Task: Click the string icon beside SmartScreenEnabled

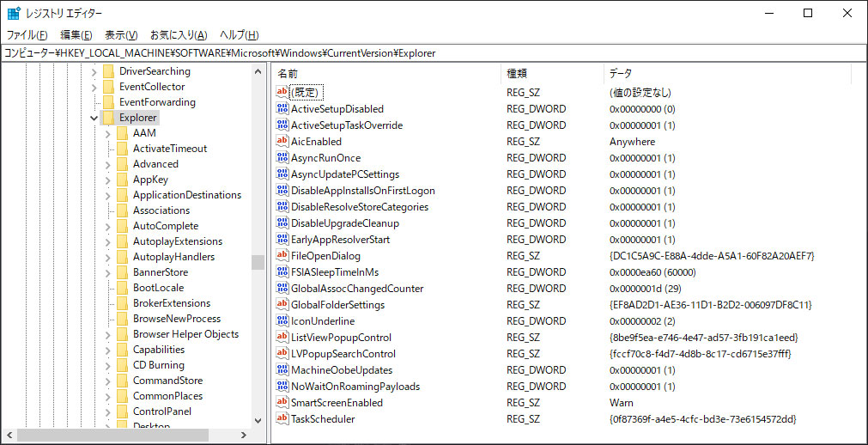Action: [x=282, y=403]
